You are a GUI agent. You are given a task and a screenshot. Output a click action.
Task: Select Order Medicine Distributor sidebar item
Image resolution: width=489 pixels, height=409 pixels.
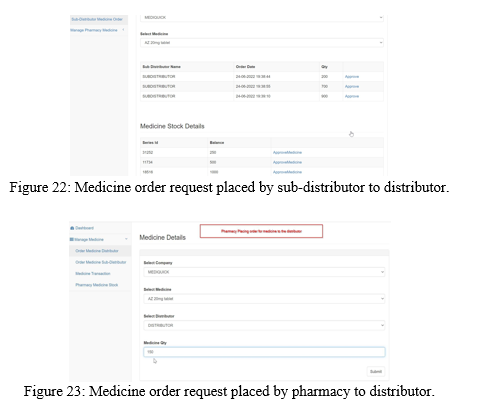point(97,251)
